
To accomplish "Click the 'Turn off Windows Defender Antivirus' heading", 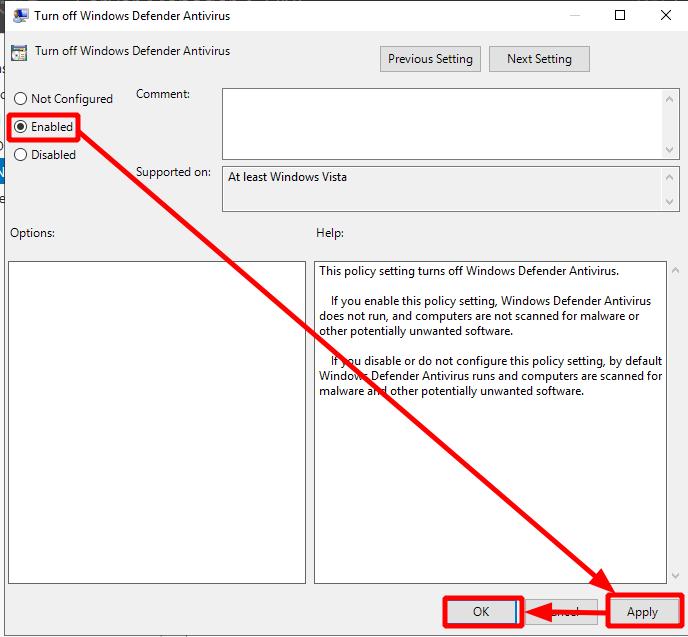I will point(132,51).
